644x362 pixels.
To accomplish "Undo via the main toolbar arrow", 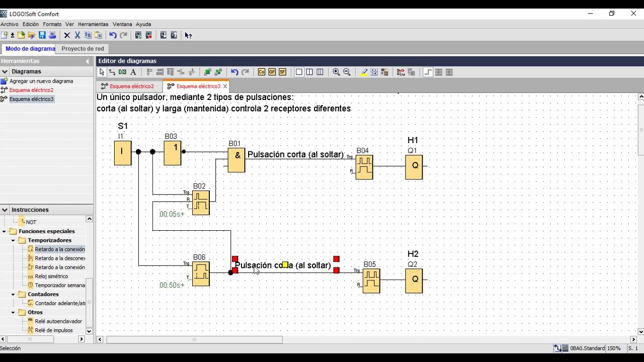I will tap(113, 35).
